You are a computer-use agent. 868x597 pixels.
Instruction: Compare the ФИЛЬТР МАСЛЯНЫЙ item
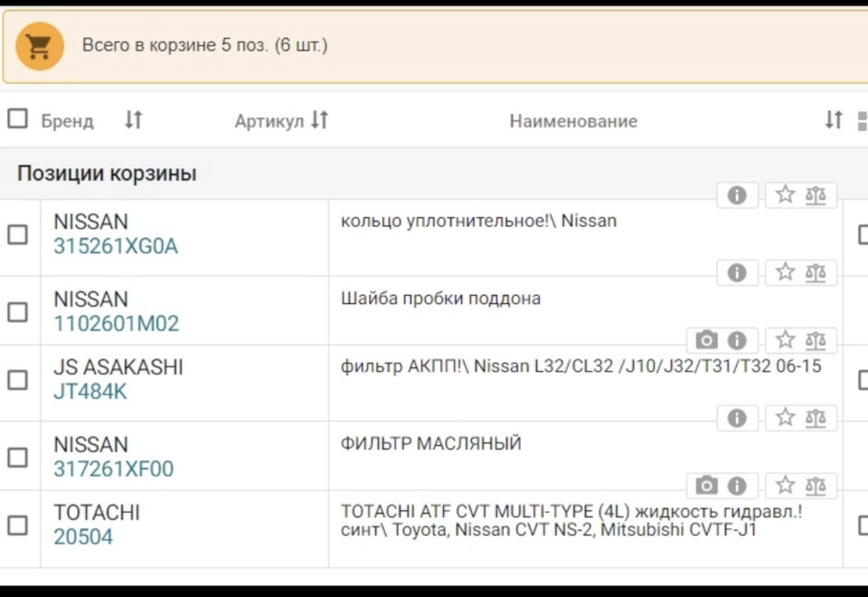(816, 418)
